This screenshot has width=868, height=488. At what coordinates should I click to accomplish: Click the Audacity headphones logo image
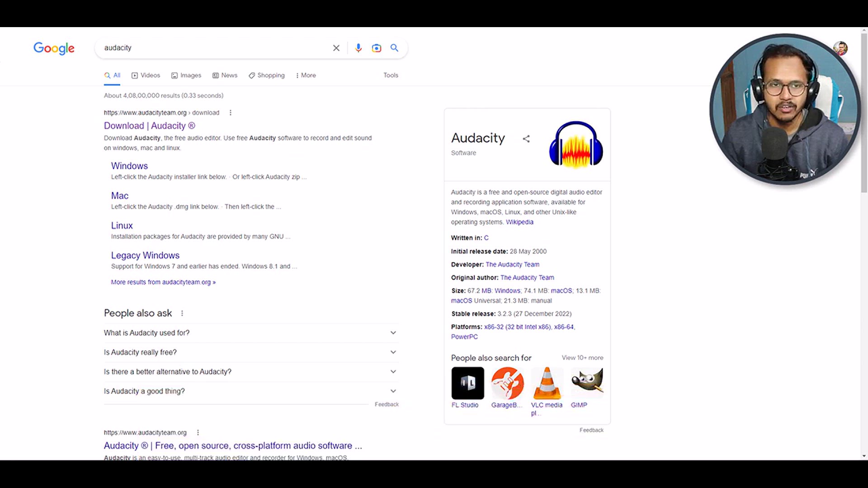576,145
